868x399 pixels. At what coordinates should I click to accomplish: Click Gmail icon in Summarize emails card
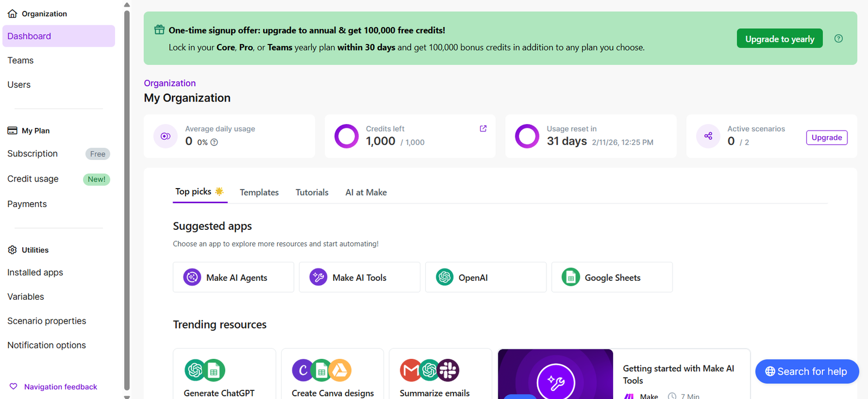click(411, 370)
